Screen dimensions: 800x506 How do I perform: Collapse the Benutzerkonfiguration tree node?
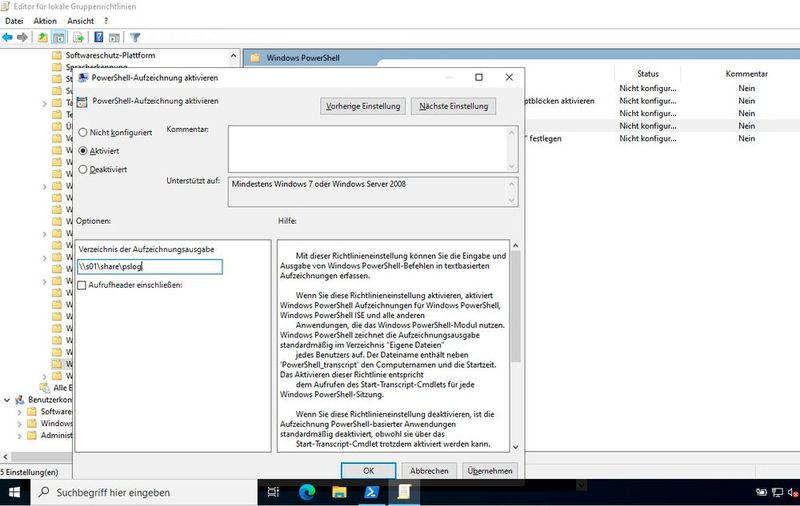[7, 400]
